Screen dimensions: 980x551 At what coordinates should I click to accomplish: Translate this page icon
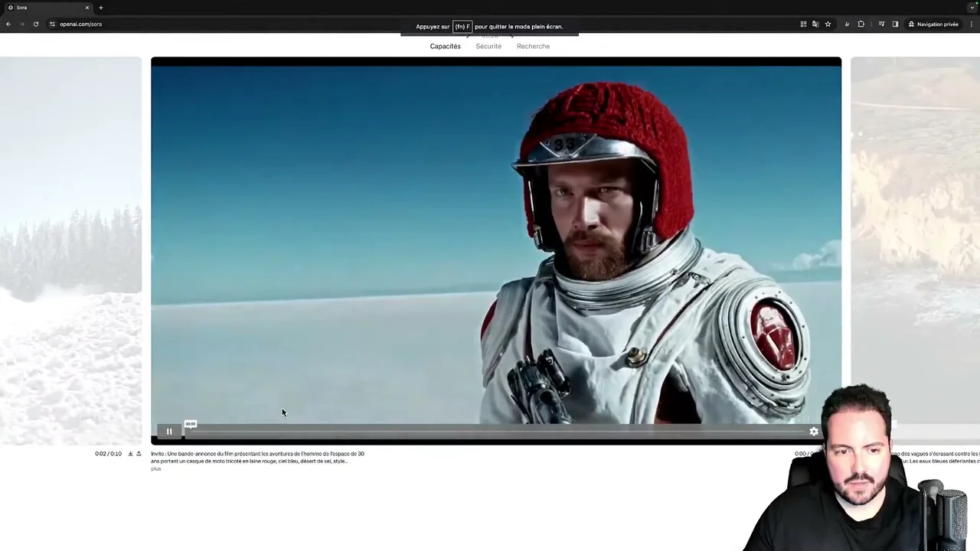click(x=815, y=24)
